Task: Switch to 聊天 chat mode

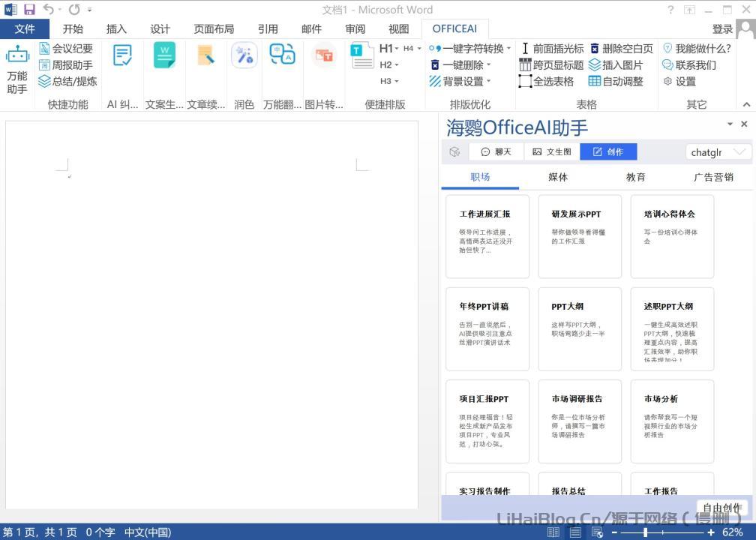Action: (496, 151)
